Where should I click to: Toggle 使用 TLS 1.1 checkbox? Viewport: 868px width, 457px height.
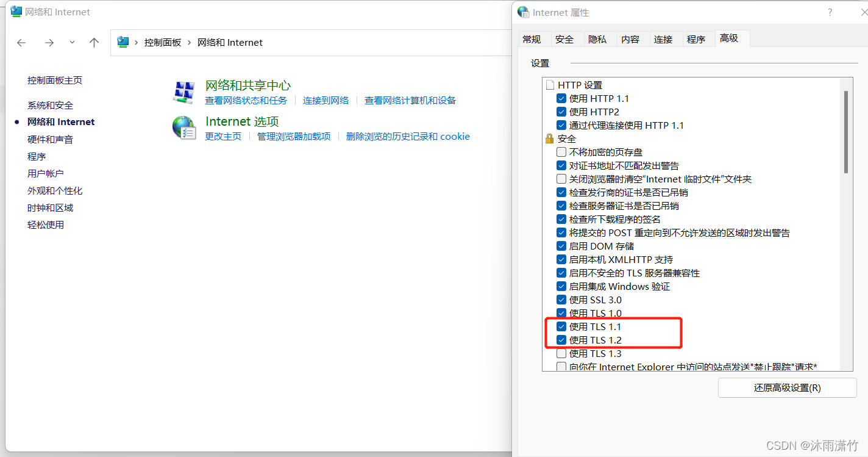(x=561, y=326)
